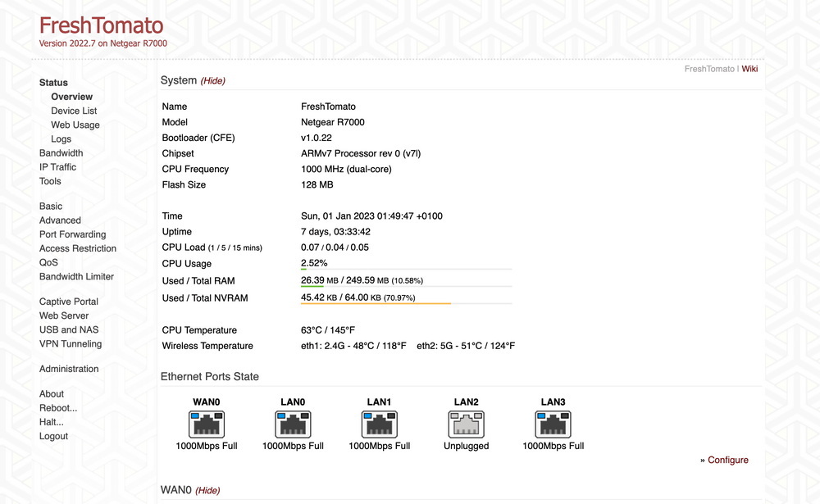
Task: Click the Used / Total RAM bar
Action: click(406, 287)
